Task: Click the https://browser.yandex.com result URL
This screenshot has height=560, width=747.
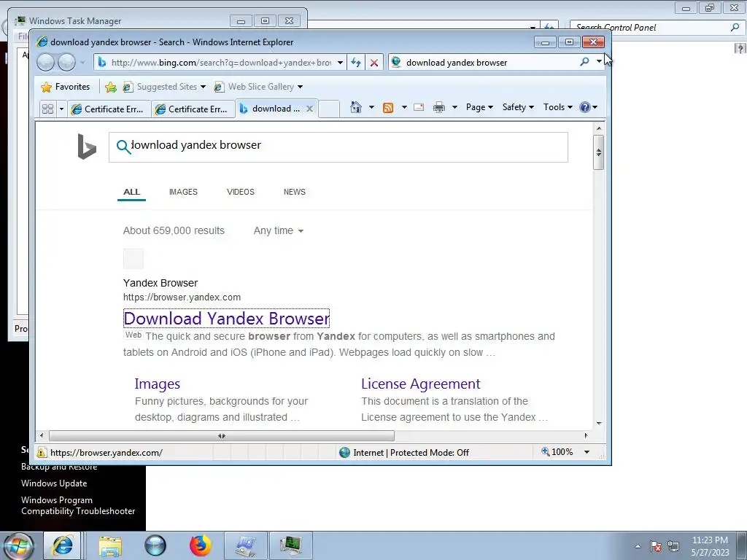Action: coord(182,297)
